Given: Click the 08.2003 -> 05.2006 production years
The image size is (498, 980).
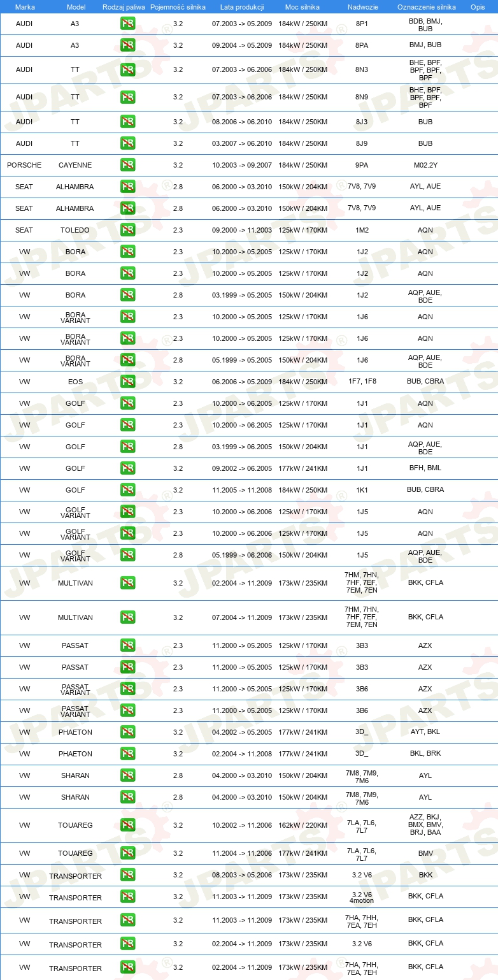Looking at the screenshot, I should pos(242,875).
